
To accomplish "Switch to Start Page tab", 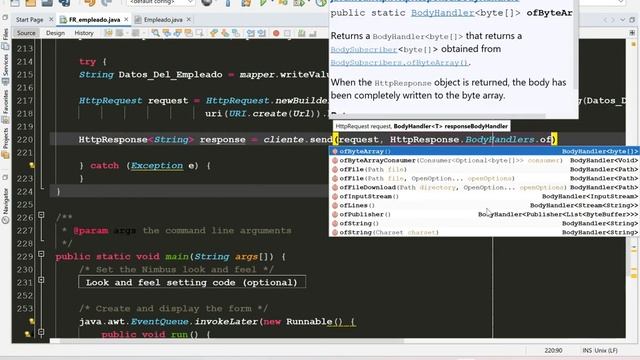I will click(x=29, y=20).
